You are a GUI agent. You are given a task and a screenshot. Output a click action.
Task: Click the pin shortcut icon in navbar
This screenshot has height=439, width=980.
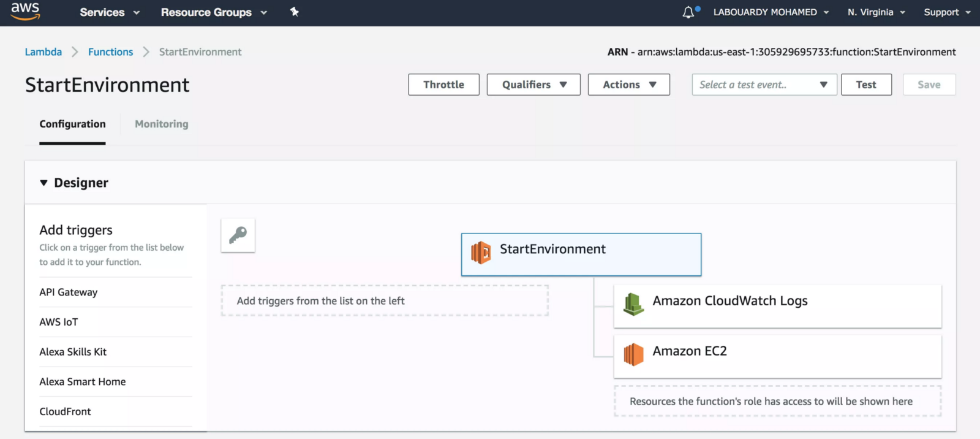(x=295, y=12)
